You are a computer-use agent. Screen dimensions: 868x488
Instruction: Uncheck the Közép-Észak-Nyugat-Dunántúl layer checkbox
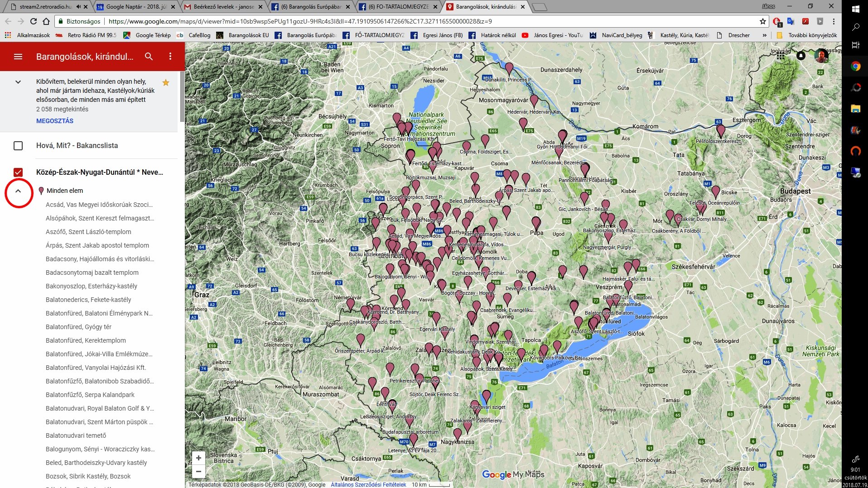(x=18, y=172)
